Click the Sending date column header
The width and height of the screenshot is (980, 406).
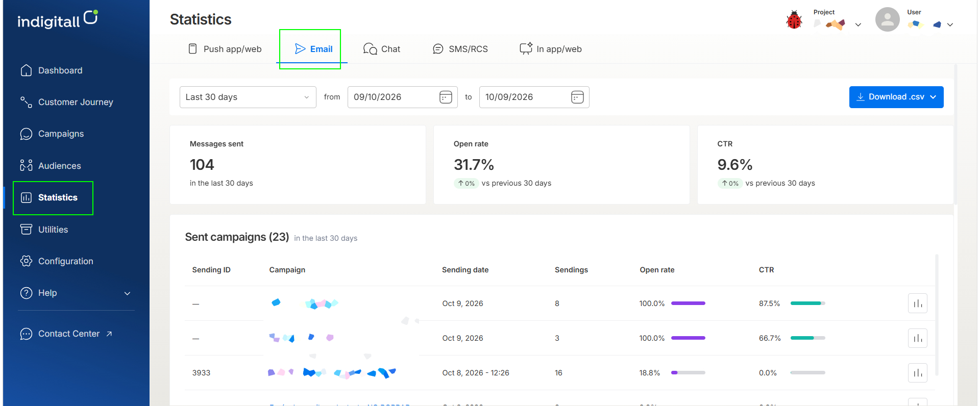(x=465, y=270)
